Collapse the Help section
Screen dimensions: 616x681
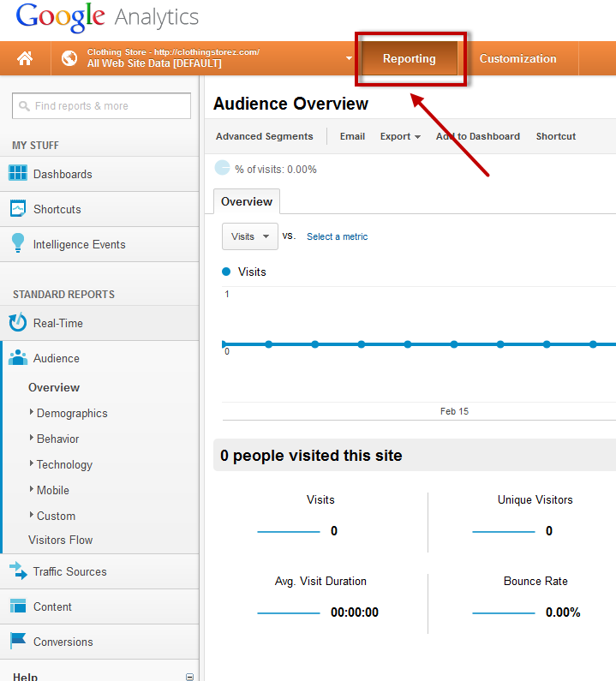pyautogui.click(x=189, y=677)
